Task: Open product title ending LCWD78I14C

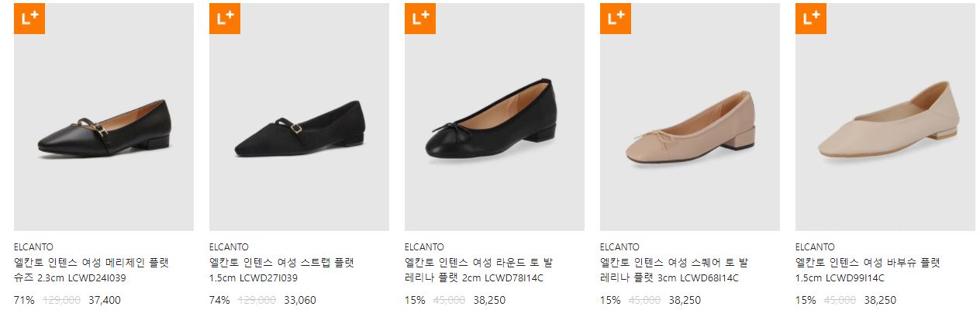Action: pos(479,270)
